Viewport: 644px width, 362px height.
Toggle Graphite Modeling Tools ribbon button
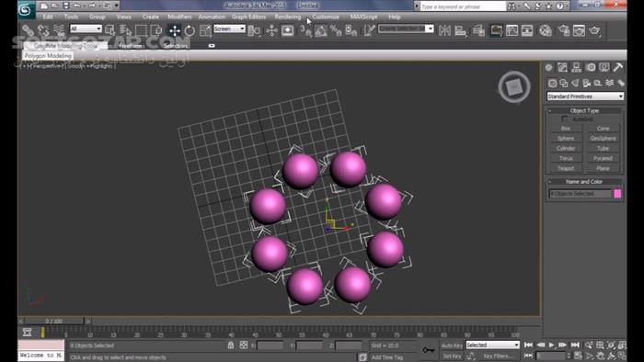click(x=496, y=30)
